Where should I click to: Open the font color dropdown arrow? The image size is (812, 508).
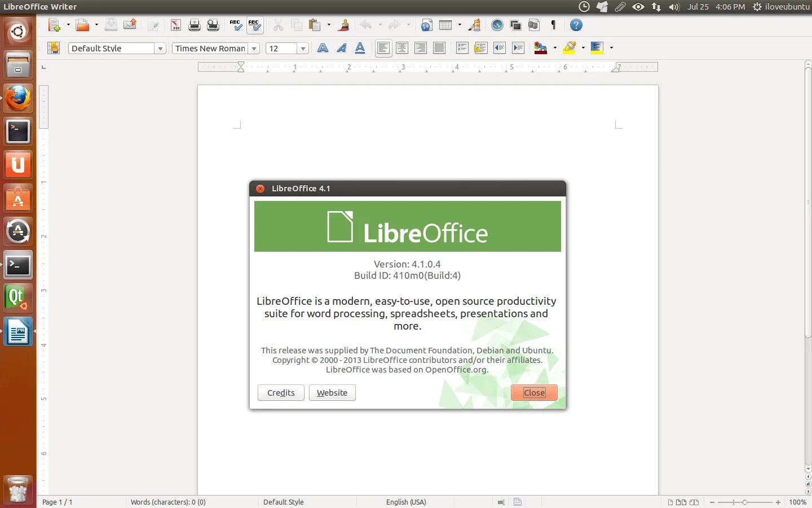(x=555, y=48)
